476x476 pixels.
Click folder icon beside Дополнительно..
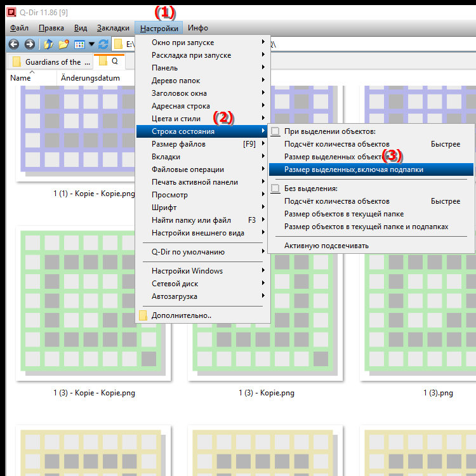pyautogui.click(x=143, y=315)
